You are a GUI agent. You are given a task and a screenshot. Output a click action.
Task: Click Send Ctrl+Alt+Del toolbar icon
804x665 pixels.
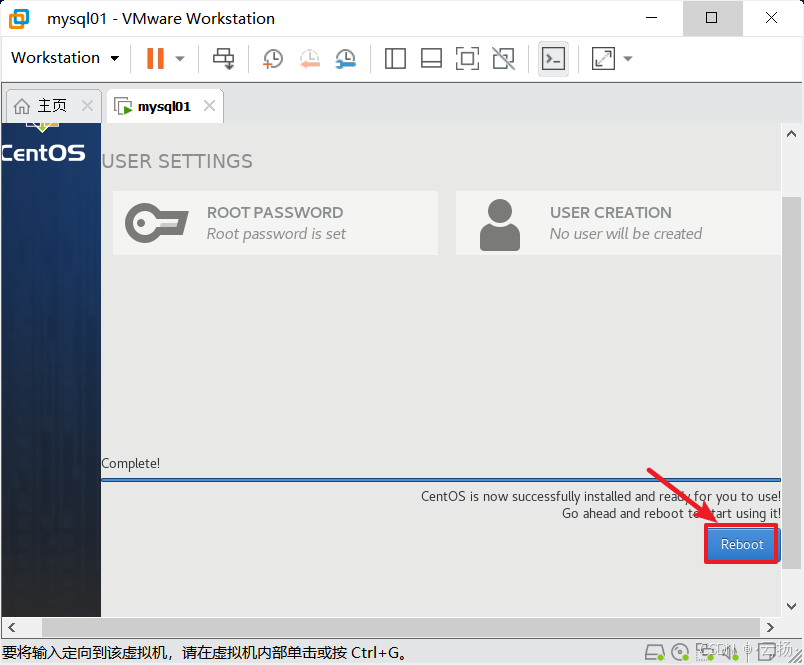pos(224,58)
